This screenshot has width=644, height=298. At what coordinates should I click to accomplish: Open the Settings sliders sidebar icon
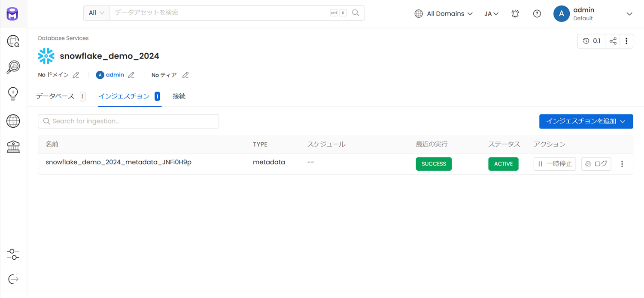13,254
